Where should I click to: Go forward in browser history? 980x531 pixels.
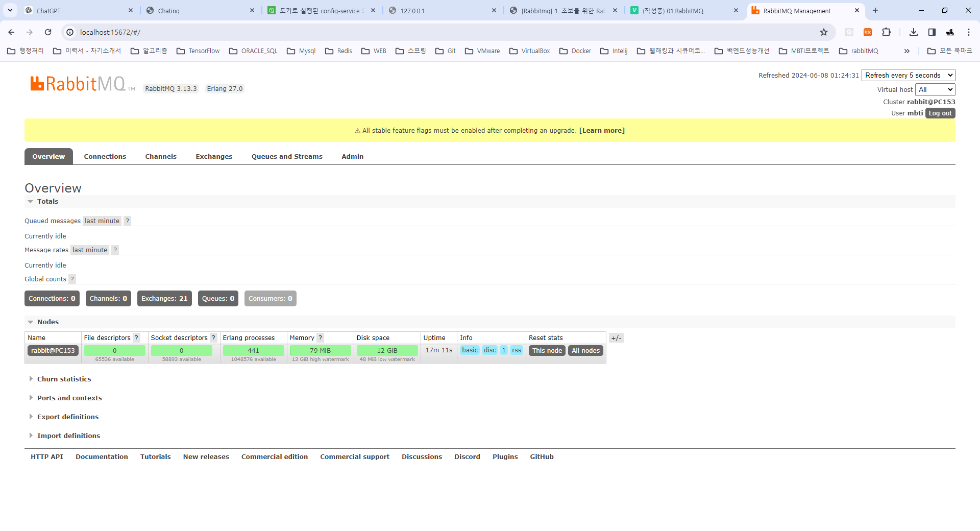point(30,32)
